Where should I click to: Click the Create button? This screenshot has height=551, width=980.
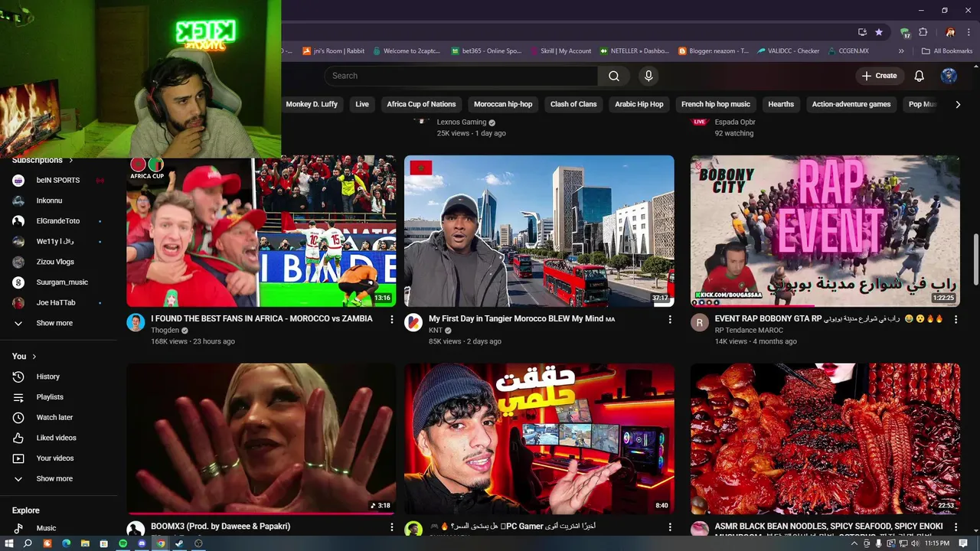point(878,76)
